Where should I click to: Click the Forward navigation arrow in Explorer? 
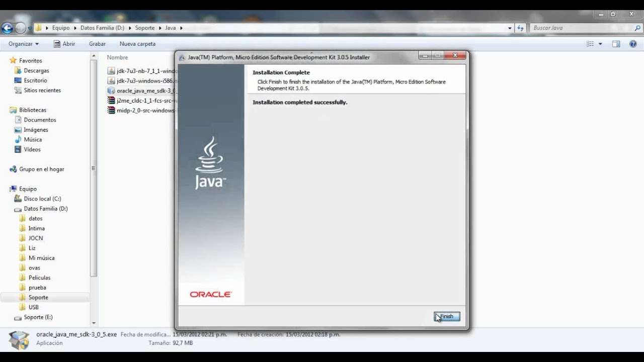21,28
